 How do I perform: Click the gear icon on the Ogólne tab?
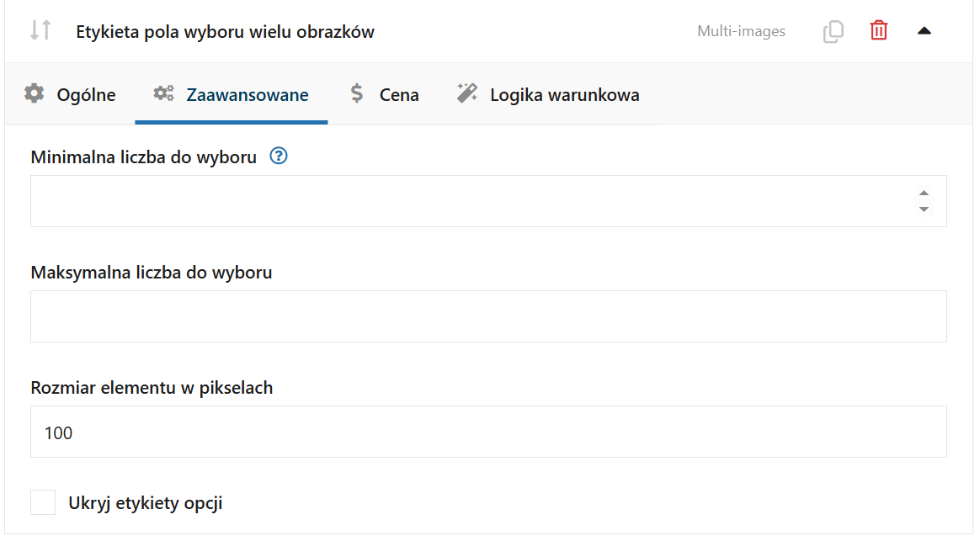click(x=35, y=94)
